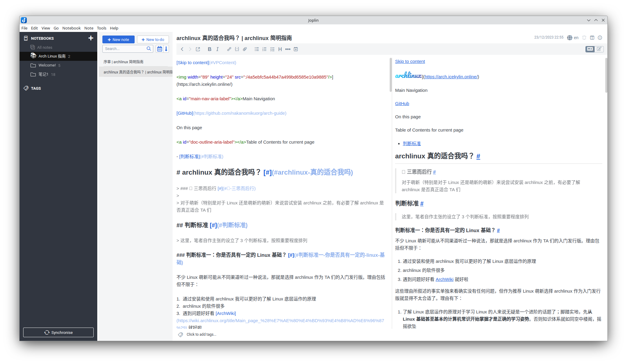
Task: Open the Notebook menu
Action: click(x=71, y=28)
